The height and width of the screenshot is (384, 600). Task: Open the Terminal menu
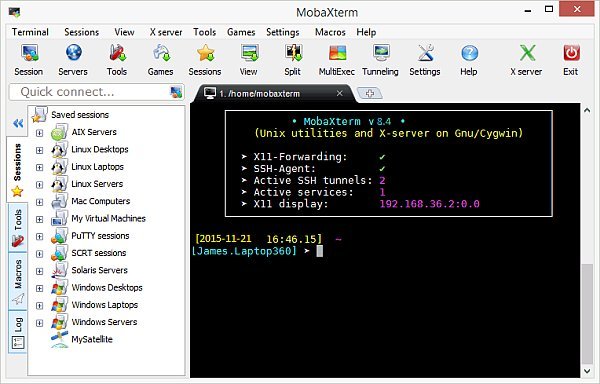[x=30, y=32]
